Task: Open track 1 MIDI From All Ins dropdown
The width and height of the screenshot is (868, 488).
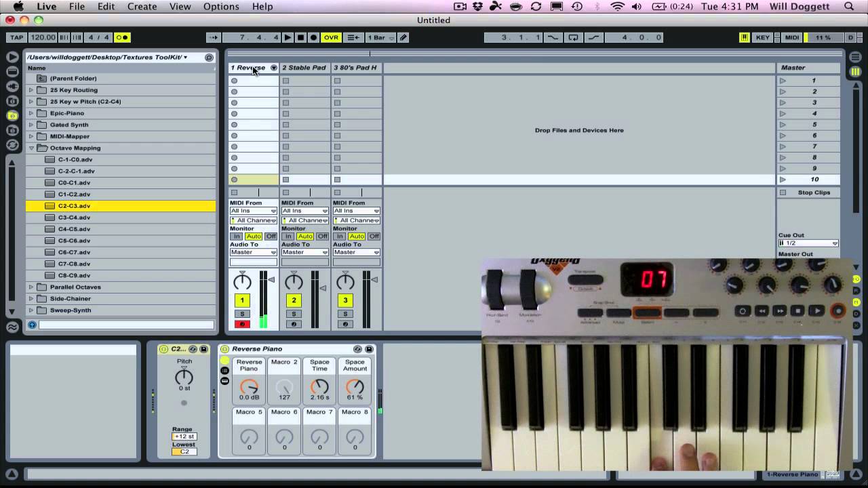Action: [254, 211]
